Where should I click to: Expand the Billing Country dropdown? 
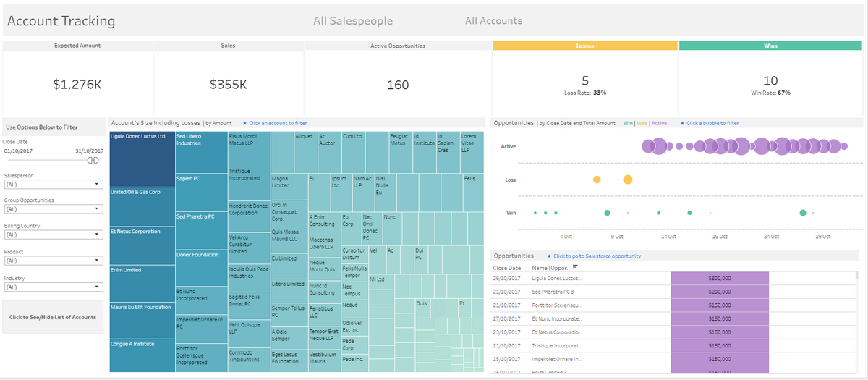[53, 235]
